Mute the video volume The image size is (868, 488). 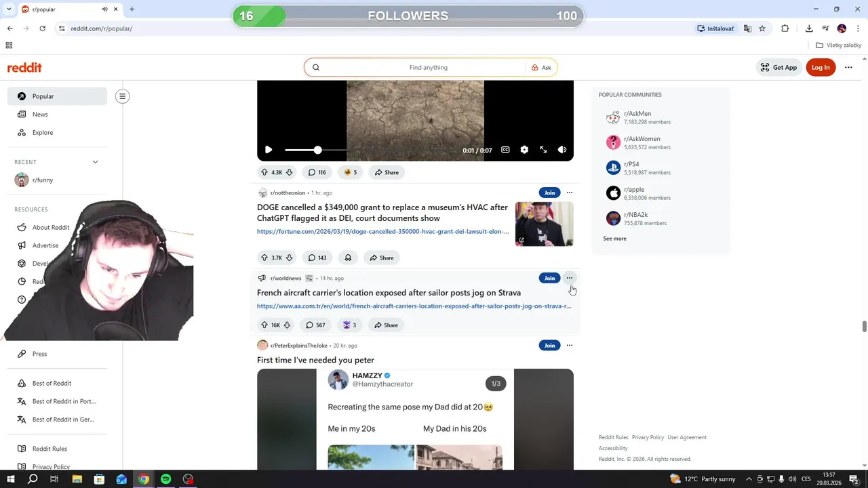[562, 150]
